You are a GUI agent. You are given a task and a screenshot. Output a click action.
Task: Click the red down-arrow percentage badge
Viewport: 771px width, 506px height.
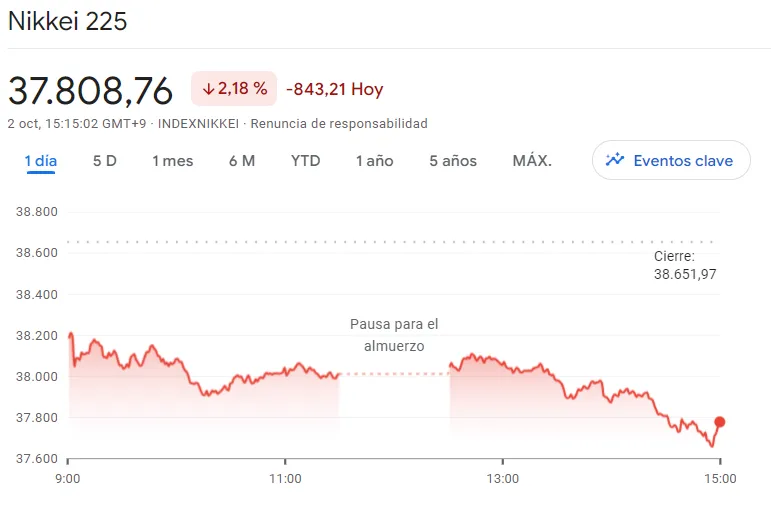pos(234,89)
